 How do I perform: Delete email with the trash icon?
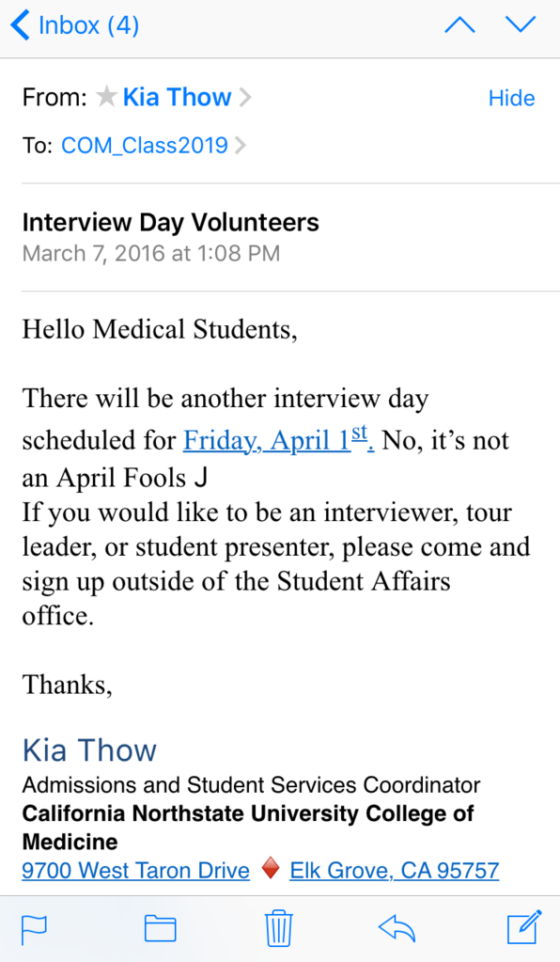(x=279, y=928)
